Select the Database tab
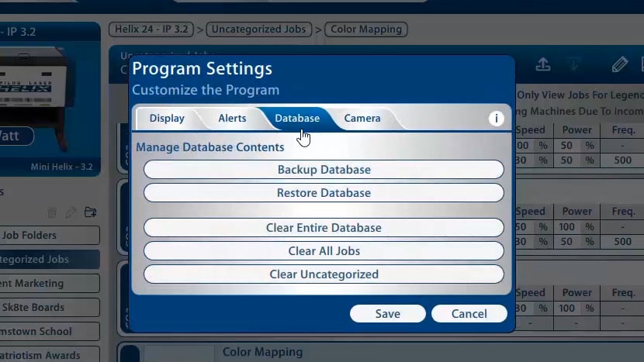Image resolution: width=644 pixels, height=362 pixels. (297, 119)
